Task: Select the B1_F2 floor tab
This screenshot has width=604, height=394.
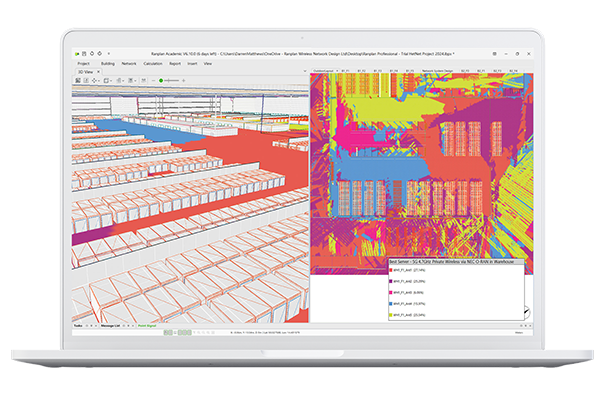Action: [361, 71]
